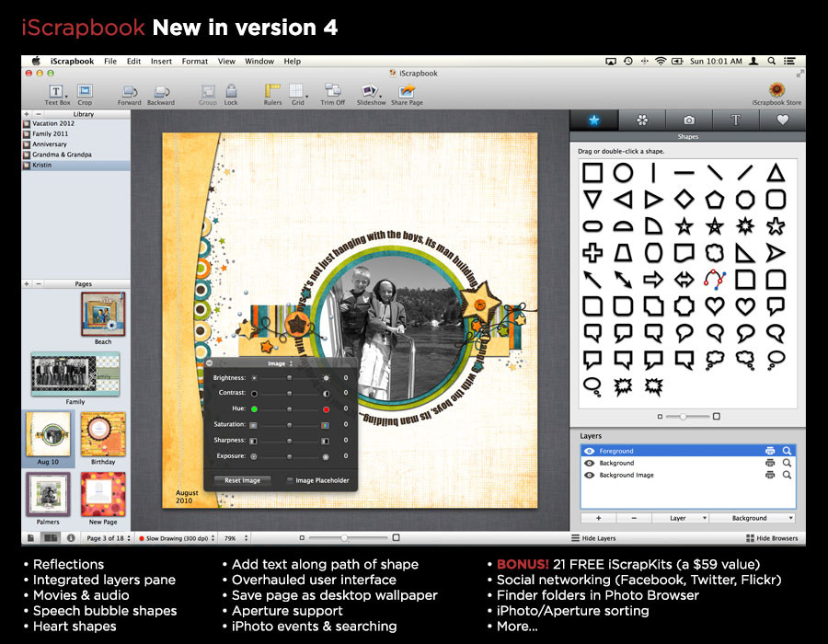Toggle printing for the Background Image layer
The height and width of the screenshot is (644, 828).
[770, 475]
